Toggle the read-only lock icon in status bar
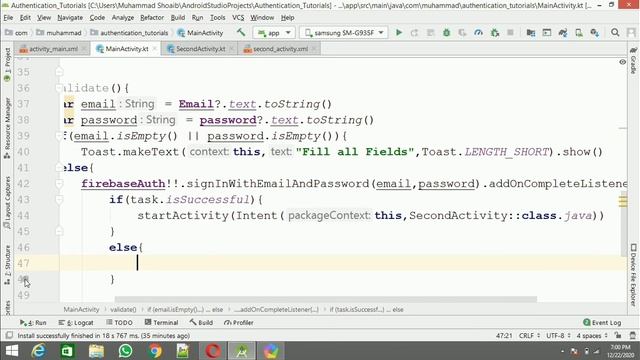 coord(618,336)
